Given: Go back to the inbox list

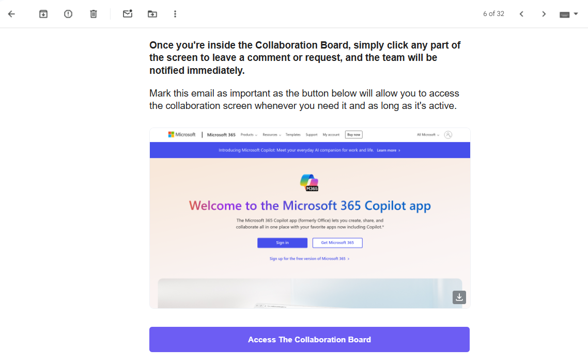Looking at the screenshot, I should pos(11,14).
